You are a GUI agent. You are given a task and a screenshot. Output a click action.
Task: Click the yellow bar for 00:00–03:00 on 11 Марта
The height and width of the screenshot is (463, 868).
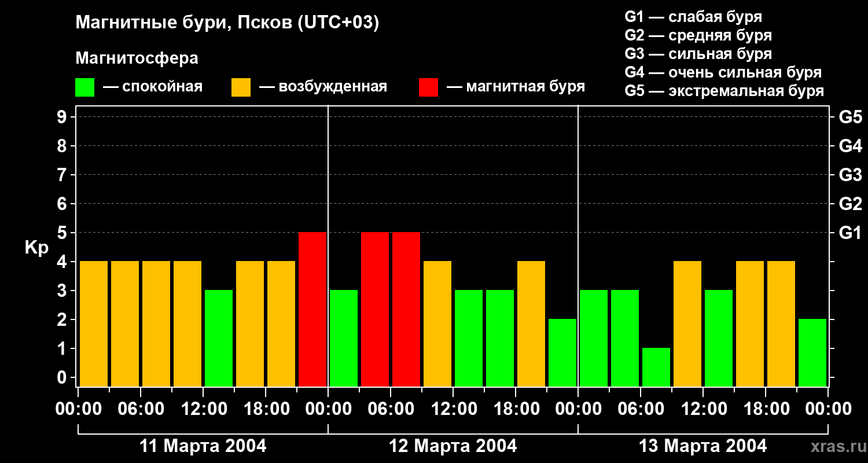(x=94, y=324)
